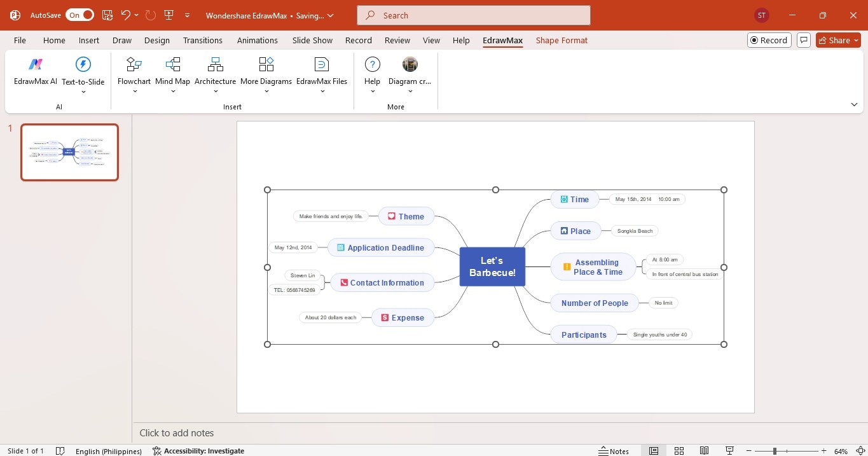
Task: Switch to Shape Format tab
Action: tap(561, 40)
